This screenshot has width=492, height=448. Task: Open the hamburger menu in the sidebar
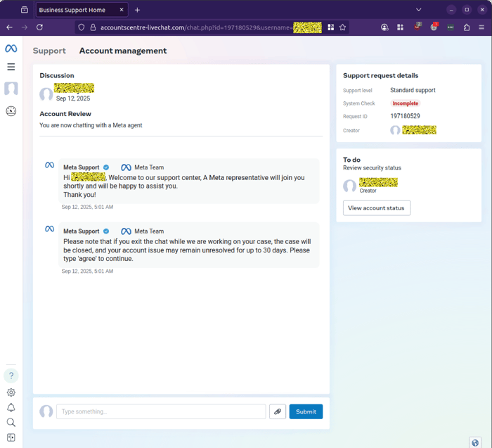pos(11,67)
